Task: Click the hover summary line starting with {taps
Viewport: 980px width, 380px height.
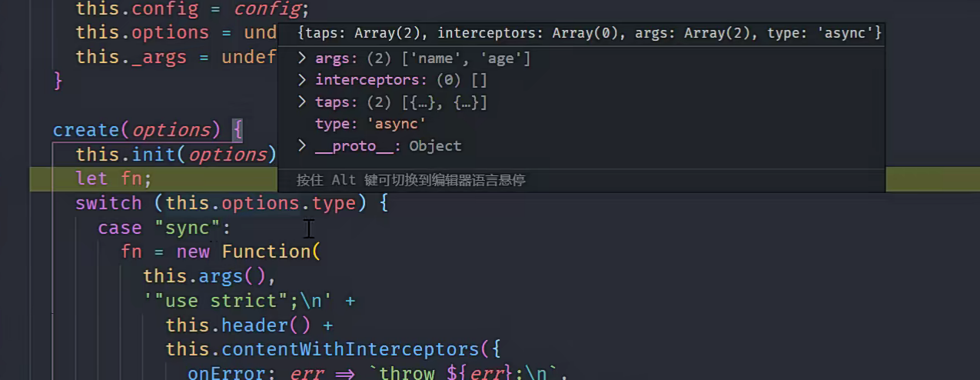Action: tap(589, 33)
